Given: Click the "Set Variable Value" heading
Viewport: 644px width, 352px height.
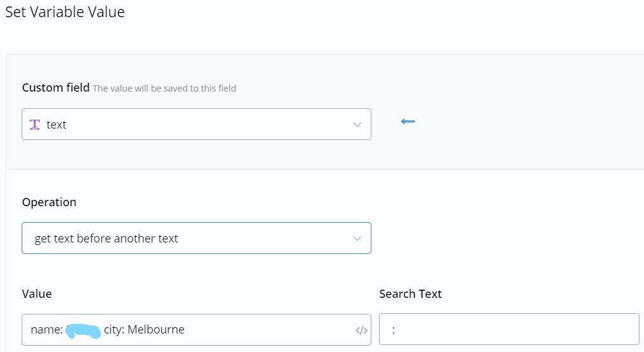Looking at the screenshot, I should click(x=65, y=12).
